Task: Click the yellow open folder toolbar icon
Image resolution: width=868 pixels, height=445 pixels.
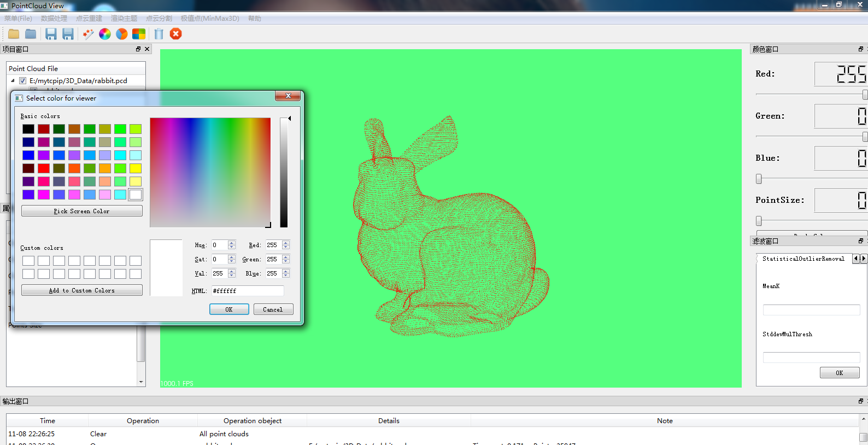Action: pyautogui.click(x=14, y=34)
